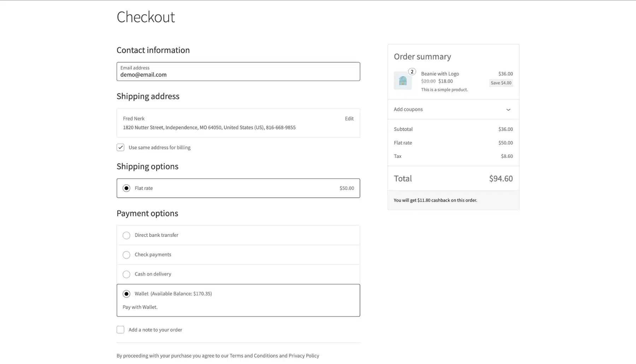Screen dimensions: 636x364
Task: Click the $94.60 total amount
Action: click(x=501, y=178)
